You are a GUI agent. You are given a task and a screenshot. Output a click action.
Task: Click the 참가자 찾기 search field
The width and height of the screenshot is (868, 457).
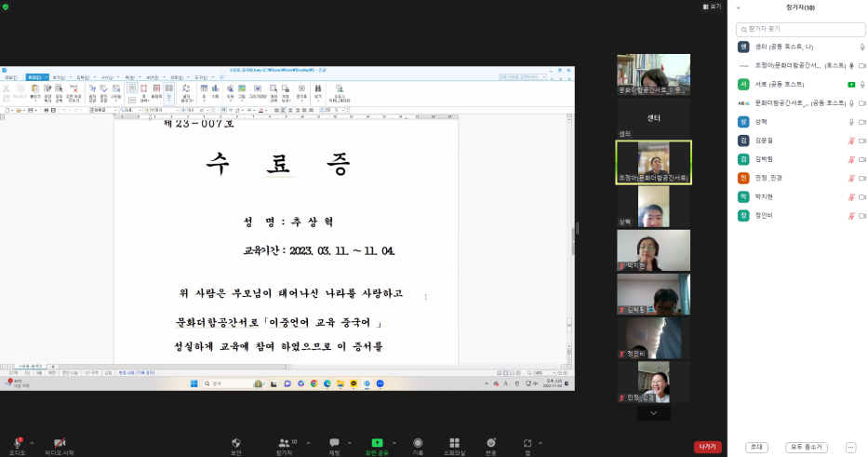(x=800, y=29)
